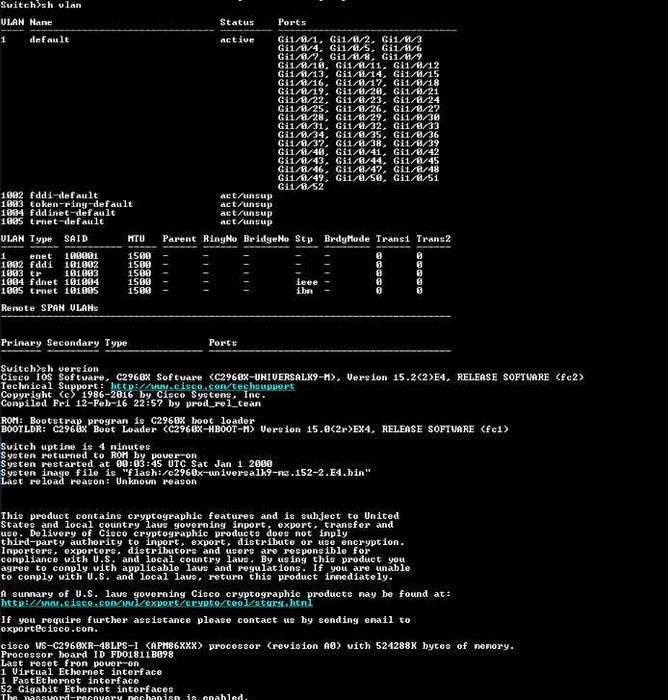Select VLAN name 'fddinet-default'
The width and height of the screenshot is (668, 700).
coord(72,213)
